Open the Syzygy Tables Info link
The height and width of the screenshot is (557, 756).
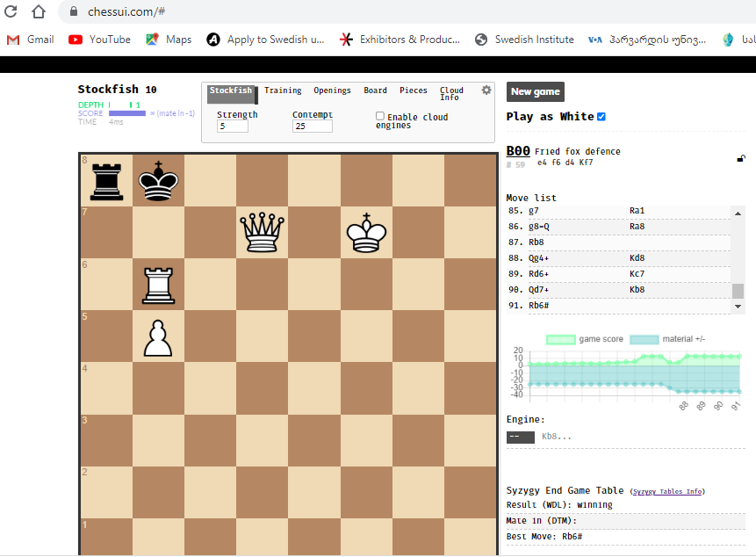[667, 491]
